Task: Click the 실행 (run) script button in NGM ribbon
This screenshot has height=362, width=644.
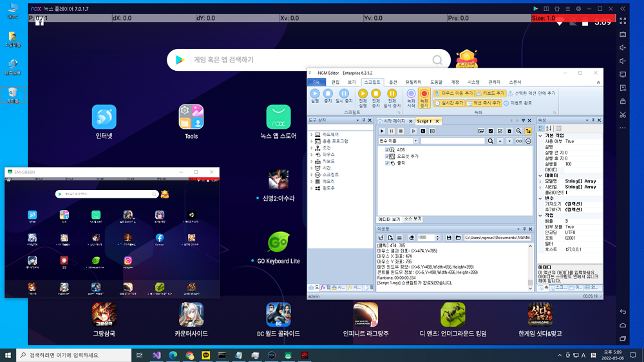Action: (315, 96)
